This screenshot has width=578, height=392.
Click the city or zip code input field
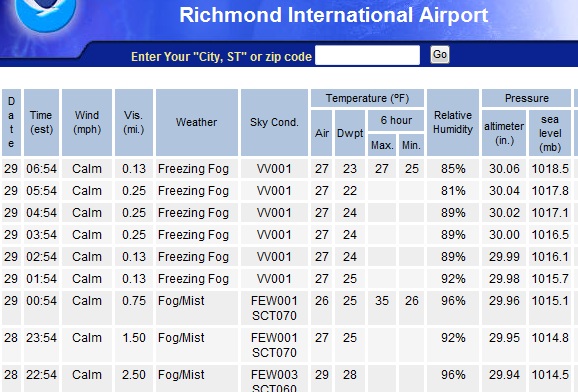[368, 55]
